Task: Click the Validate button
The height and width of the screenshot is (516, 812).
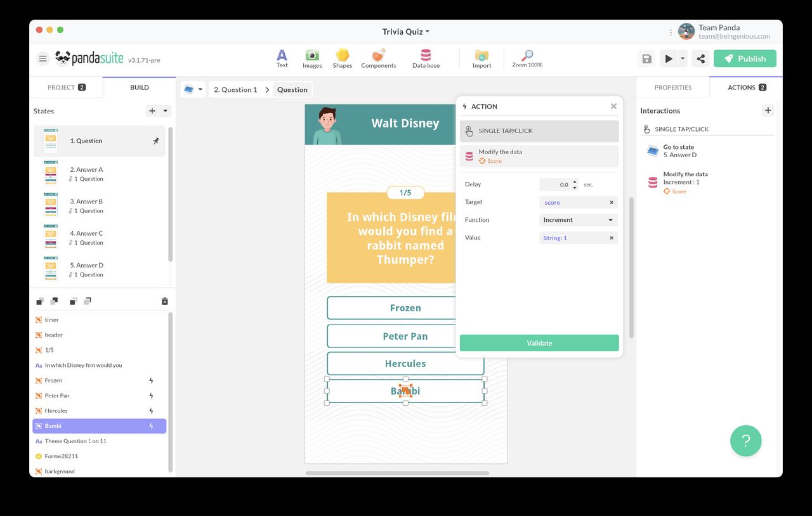Action: pos(539,343)
